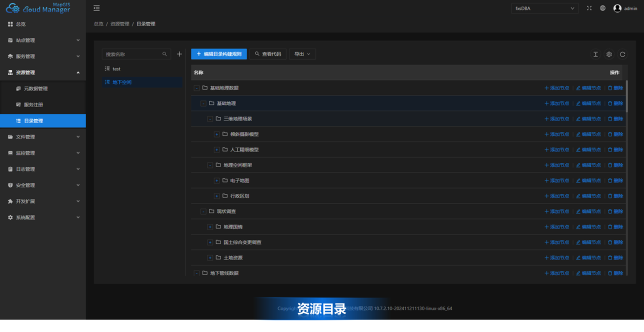Collapse the 地理空间框架 node
This screenshot has height=332, width=644.
[210, 165]
